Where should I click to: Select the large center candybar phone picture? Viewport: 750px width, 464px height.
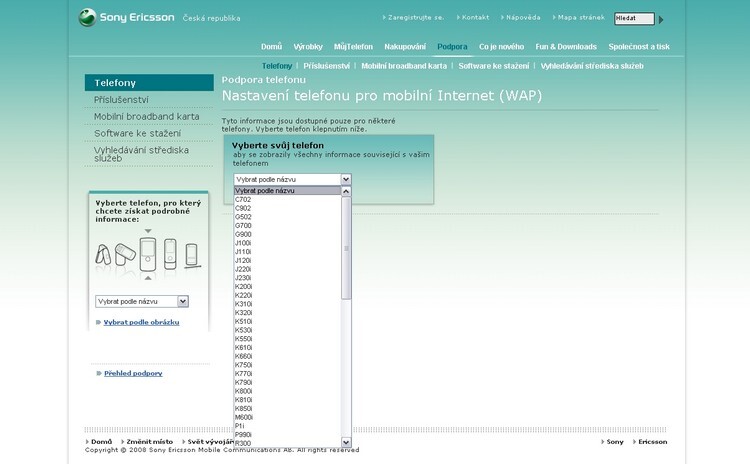pos(148,254)
